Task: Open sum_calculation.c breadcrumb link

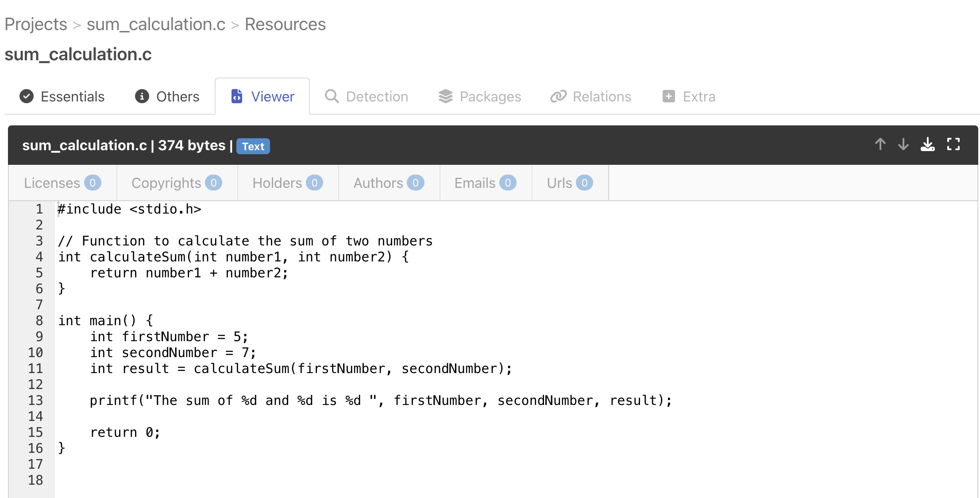Action: 156,24
